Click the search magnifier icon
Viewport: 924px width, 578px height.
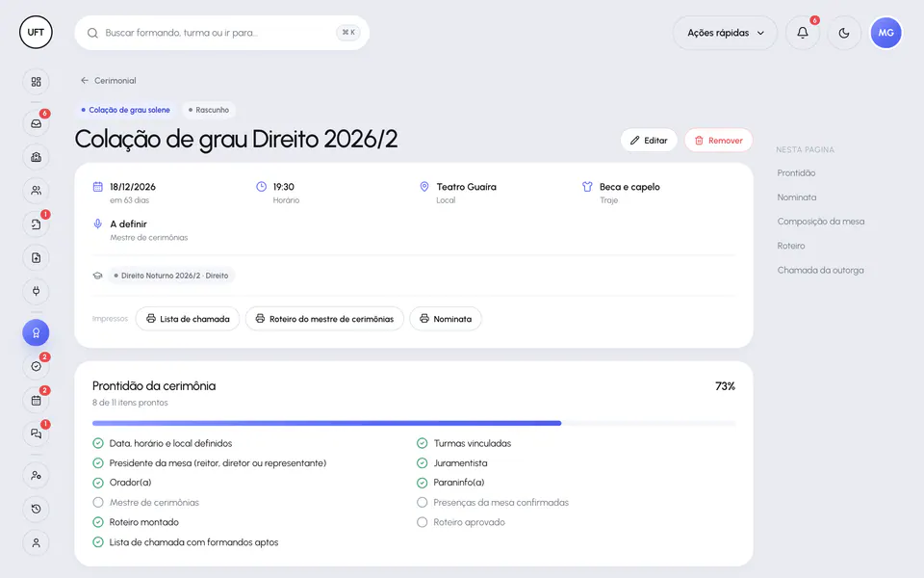[x=92, y=33]
